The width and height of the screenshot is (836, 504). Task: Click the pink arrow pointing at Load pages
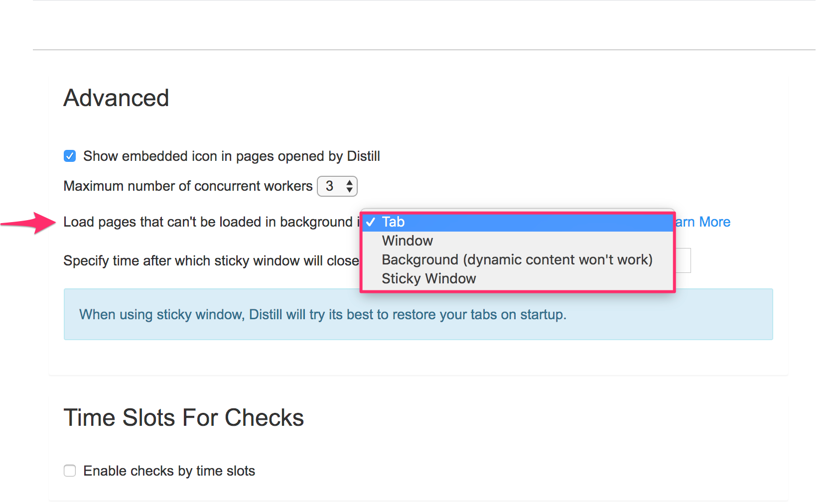pos(29,223)
